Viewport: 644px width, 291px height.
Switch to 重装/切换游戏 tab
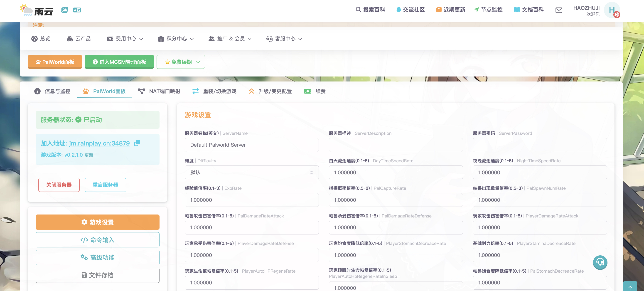[214, 91]
